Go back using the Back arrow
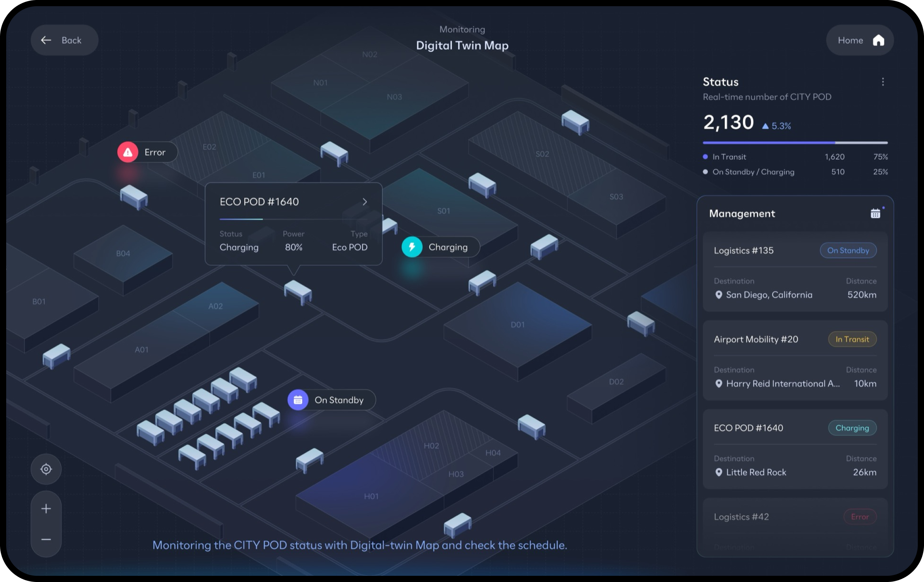 click(46, 40)
